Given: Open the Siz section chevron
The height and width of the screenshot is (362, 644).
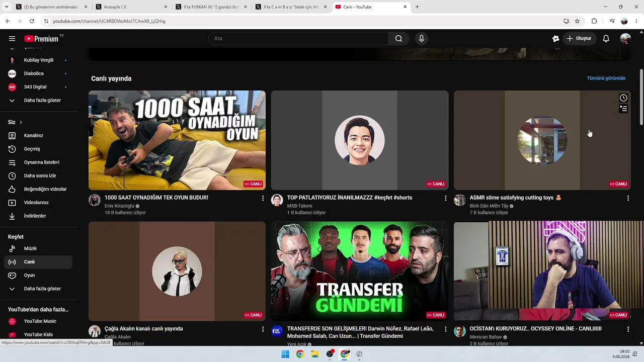Looking at the screenshot, I should [21, 122].
